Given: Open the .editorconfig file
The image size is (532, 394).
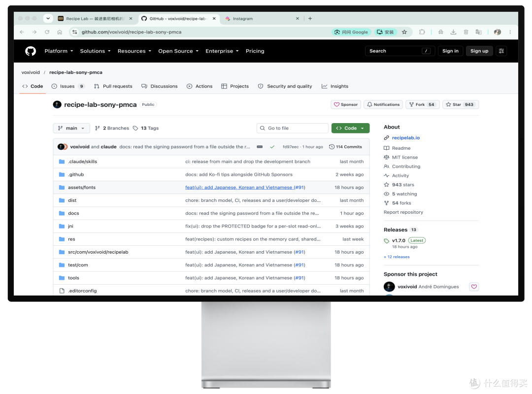Looking at the screenshot, I should click(x=82, y=291).
